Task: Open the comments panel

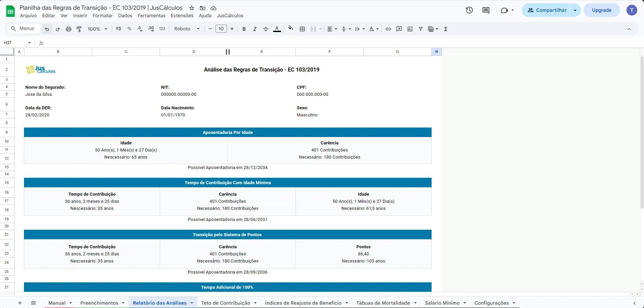Action: (486, 10)
